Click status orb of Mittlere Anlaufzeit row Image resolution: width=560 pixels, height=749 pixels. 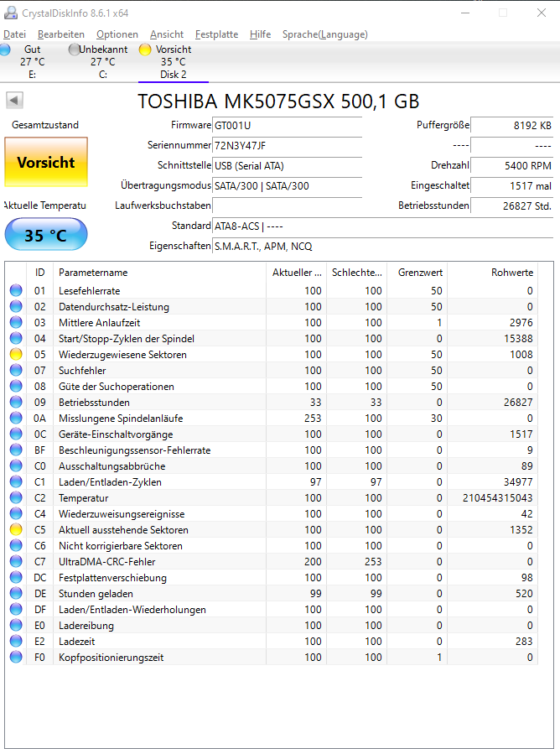(x=16, y=322)
